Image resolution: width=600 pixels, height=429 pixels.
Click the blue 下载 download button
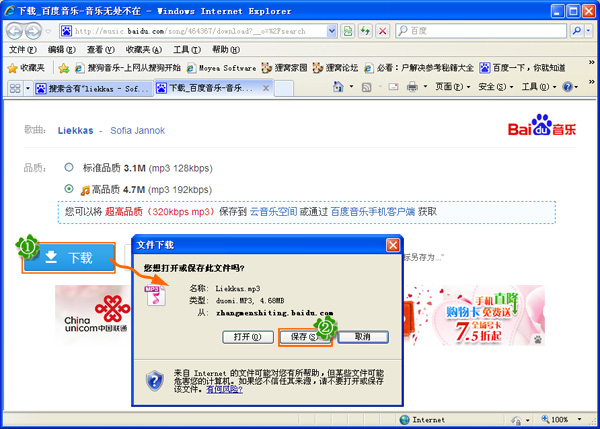68,258
